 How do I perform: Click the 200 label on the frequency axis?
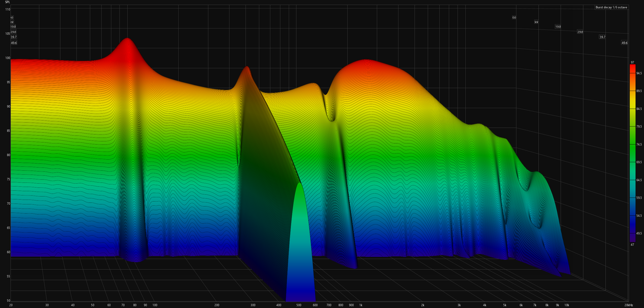tap(217, 305)
